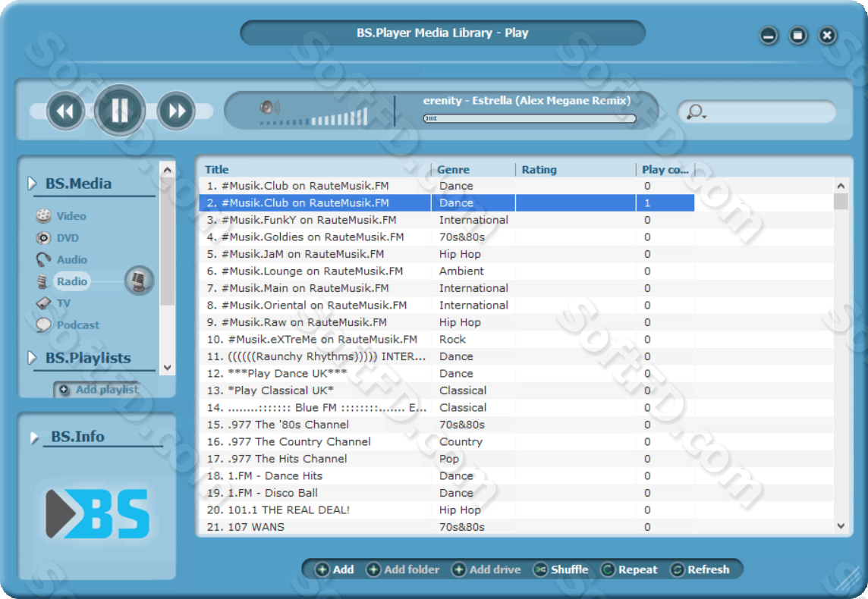Sort the list by Genre column

(x=453, y=170)
